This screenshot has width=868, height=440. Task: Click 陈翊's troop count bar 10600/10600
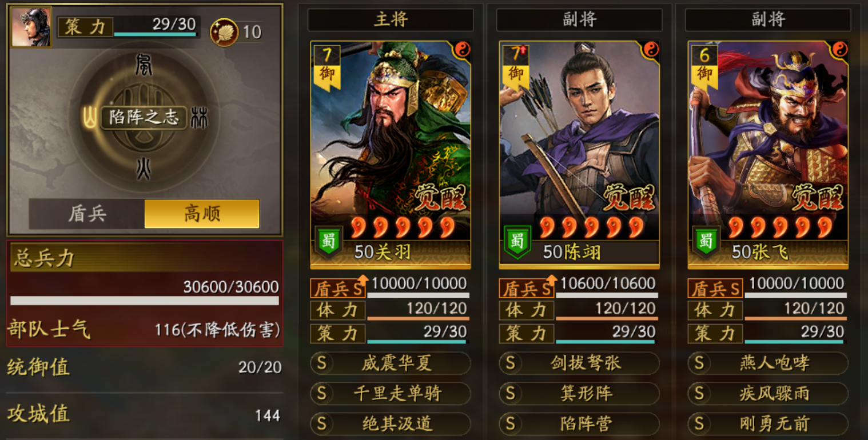pyautogui.click(x=607, y=287)
